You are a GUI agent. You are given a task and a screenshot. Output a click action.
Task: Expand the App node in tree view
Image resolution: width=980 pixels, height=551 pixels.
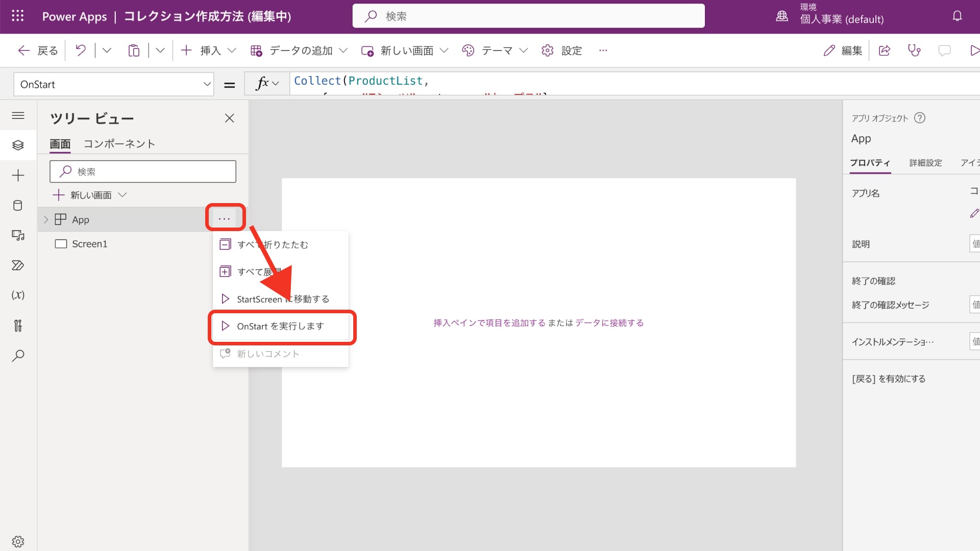tap(46, 219)
